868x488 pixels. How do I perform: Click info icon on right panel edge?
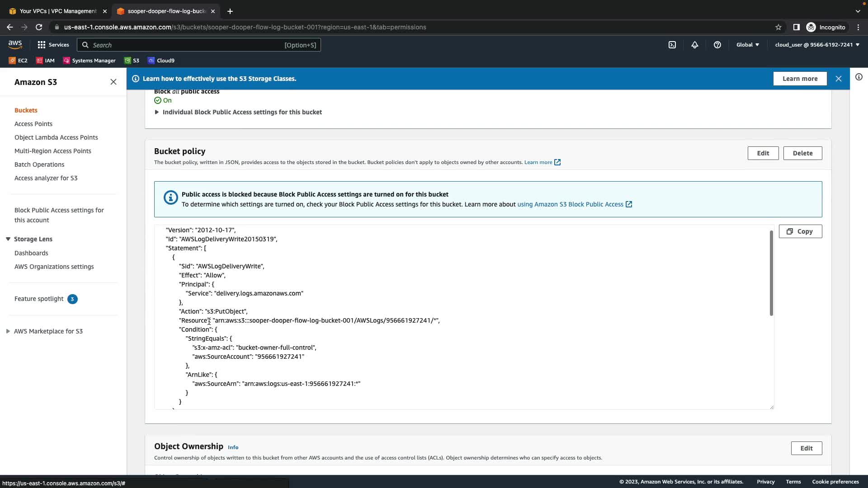(x=859, y=77)
